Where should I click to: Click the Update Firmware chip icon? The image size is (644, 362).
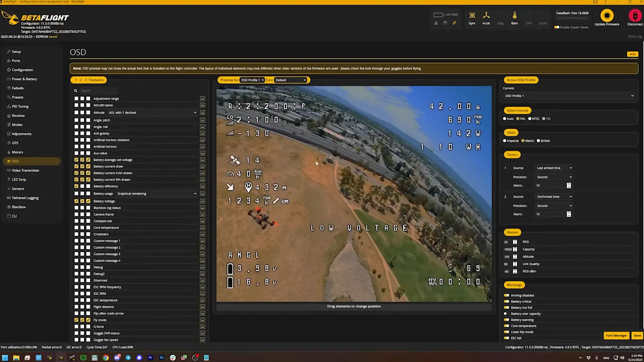(x=607, y=15)
